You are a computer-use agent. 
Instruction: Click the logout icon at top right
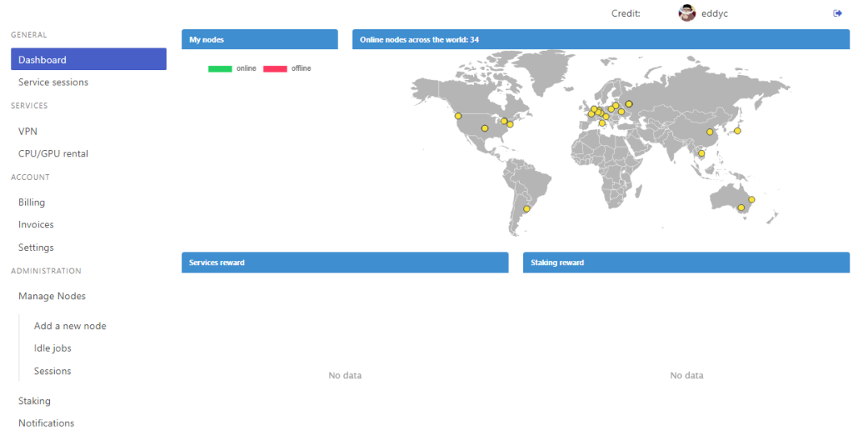click(x=837, y=13)
